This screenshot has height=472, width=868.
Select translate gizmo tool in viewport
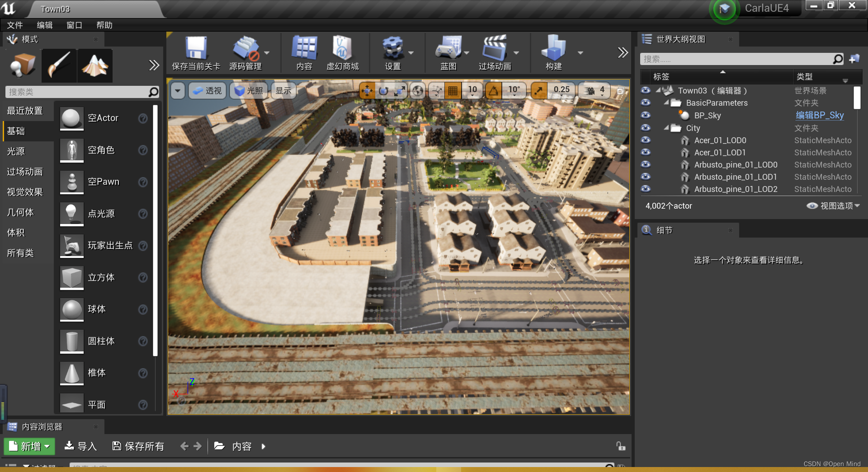[367, 91]
